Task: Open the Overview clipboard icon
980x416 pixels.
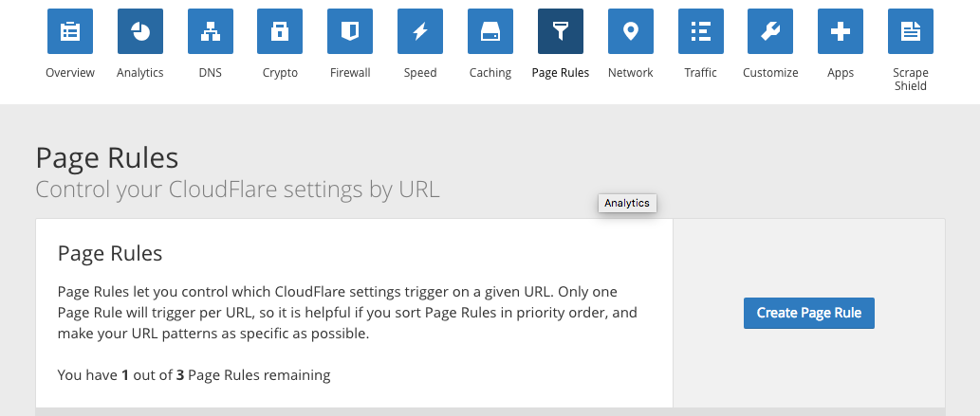Action: click(70, 31)
